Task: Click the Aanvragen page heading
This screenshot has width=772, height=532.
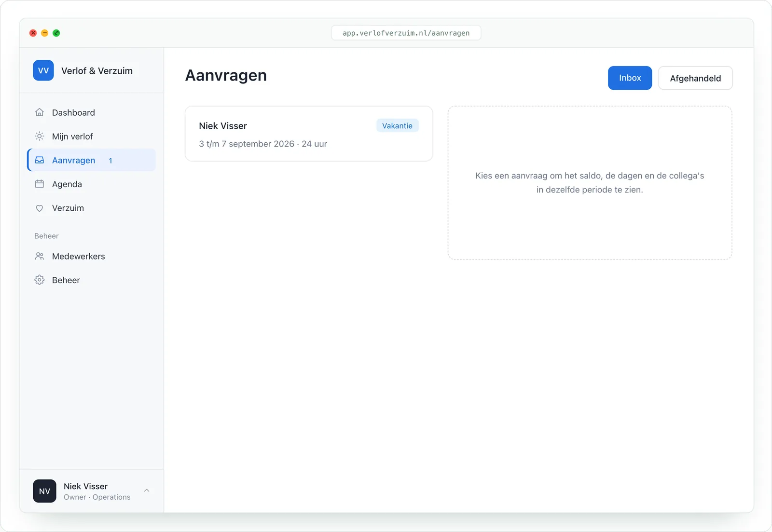Action: [x=226, y=75]
